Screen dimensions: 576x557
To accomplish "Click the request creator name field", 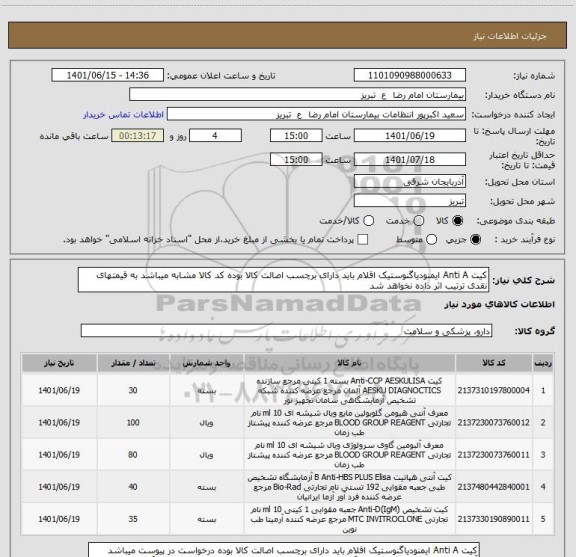I will pos(316,115).
